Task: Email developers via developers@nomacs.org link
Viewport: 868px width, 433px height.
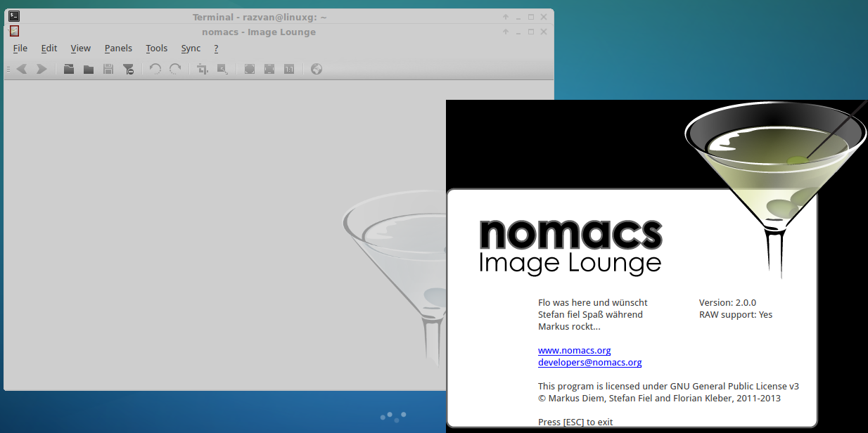Action: point(589,362)
